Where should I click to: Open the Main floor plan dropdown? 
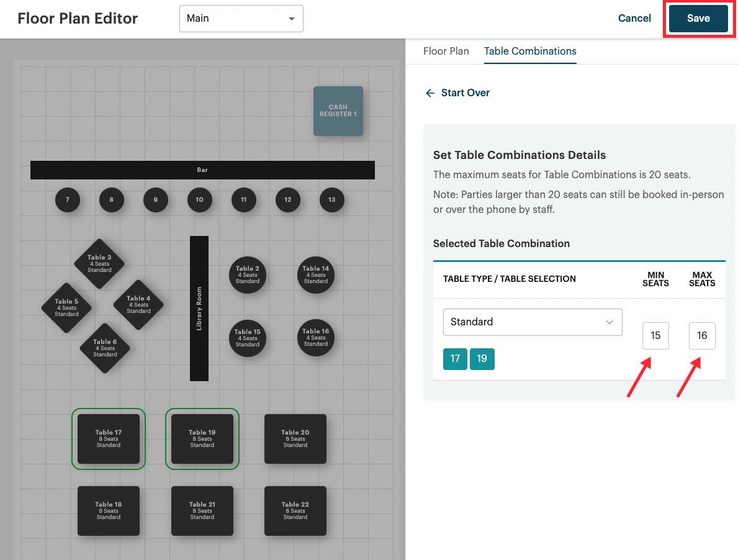(x=241, y=18)
